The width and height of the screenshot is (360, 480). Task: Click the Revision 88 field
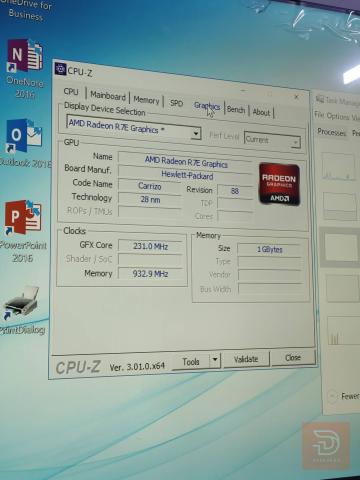click(235, 191)
